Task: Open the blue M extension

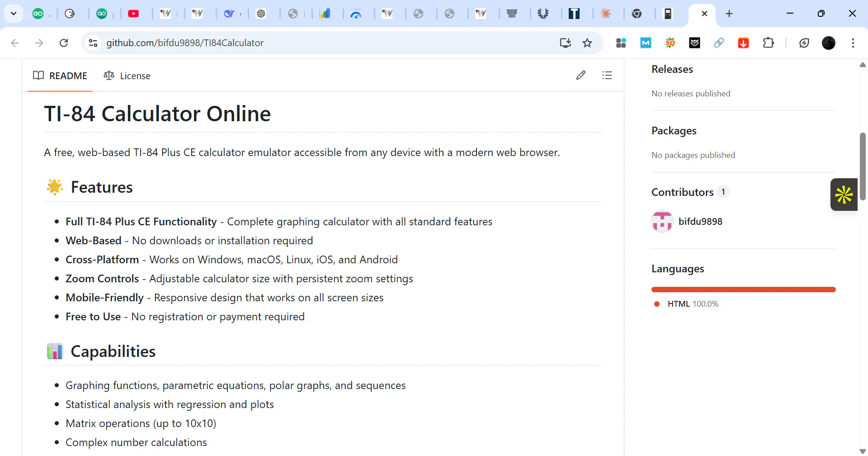Action: (646, 43)
